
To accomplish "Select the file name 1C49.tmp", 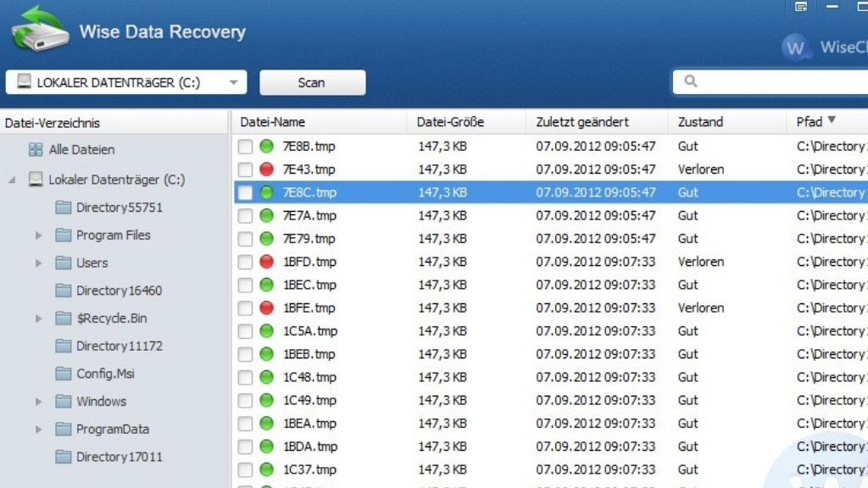I will [x=309, y=400].
